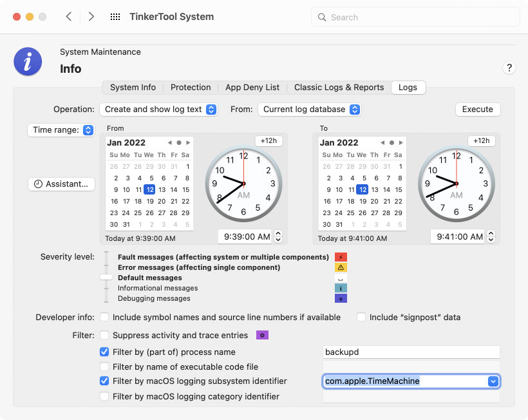Select the Logs tab
Image resolution: width=528 pixels, height=420 pixels.
408,88
